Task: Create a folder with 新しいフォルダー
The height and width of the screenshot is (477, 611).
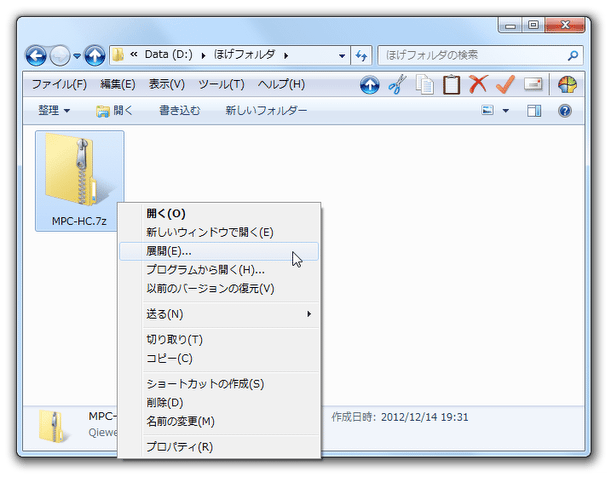Action: [266, 111]
